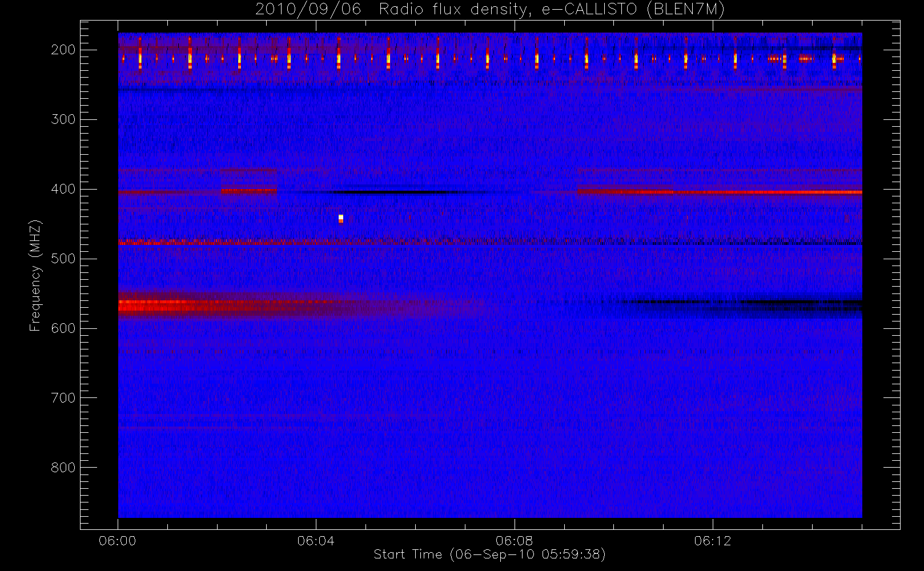Click the 06:04 time tick label
This screenshot has width=924, height=571.
click(x=316, y=541)
